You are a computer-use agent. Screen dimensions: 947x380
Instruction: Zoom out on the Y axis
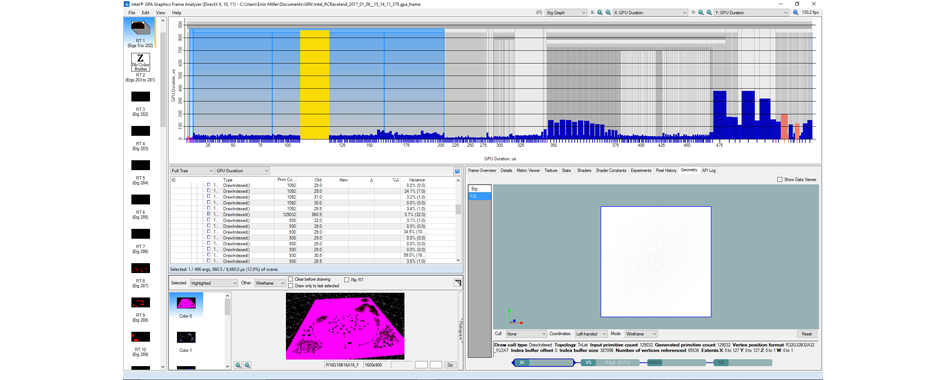click(x=708, y=12)
